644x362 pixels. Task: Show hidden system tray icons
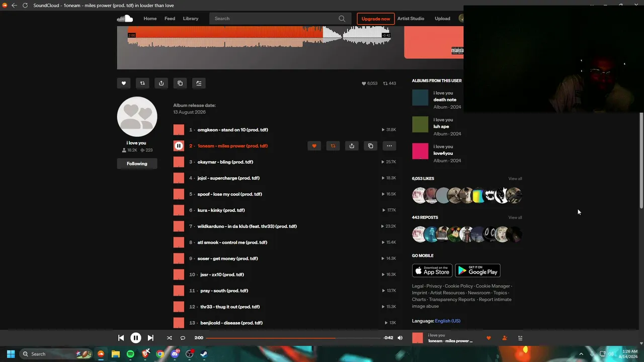pyautogui.click(x=581, y=354)
